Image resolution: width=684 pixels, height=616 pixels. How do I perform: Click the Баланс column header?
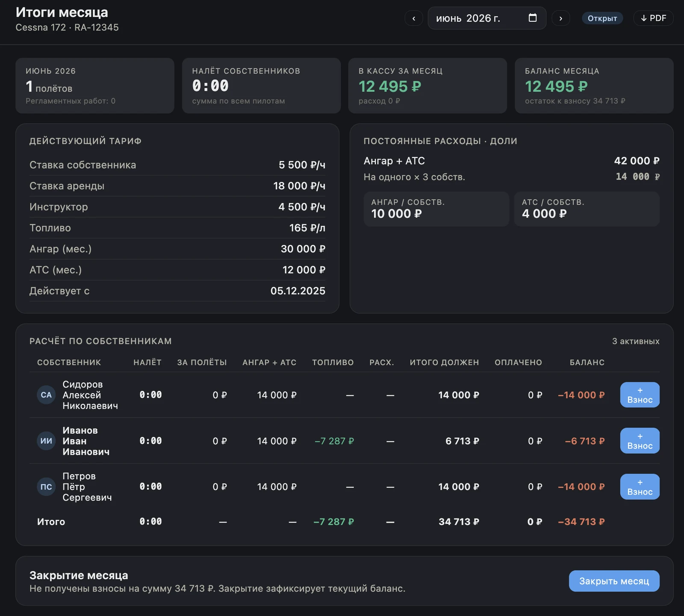587,363
